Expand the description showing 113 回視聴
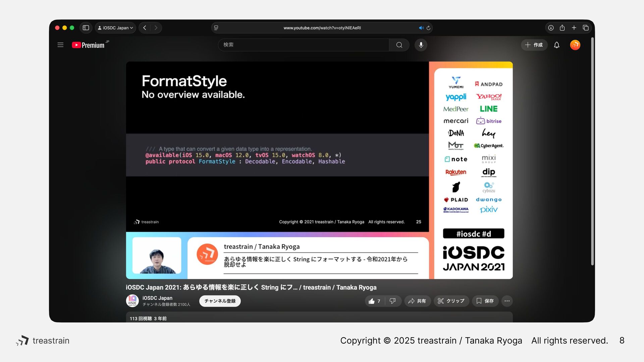Image resolution: width=644 pixels, height=362 pixels. pos(319,317)
